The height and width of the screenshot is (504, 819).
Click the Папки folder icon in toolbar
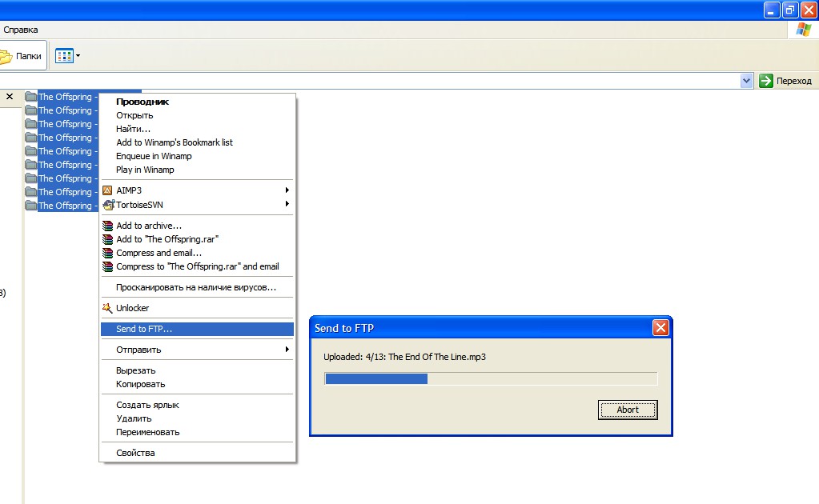pyautogui.click(x=6, y=56)
